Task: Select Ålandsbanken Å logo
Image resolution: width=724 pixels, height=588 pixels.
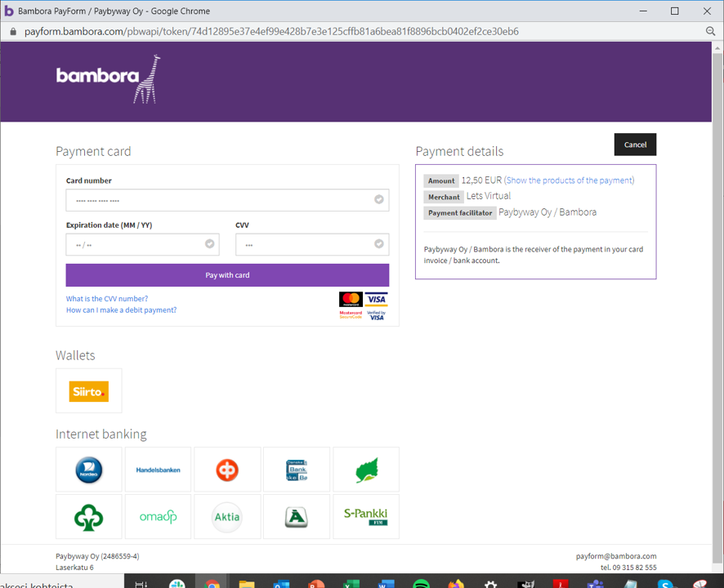Action: (297, 517)
